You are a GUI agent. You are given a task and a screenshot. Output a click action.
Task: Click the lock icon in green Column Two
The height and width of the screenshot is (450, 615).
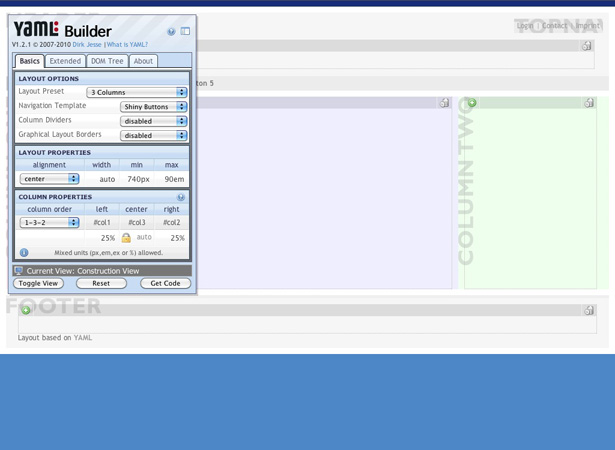click(589, 103)
